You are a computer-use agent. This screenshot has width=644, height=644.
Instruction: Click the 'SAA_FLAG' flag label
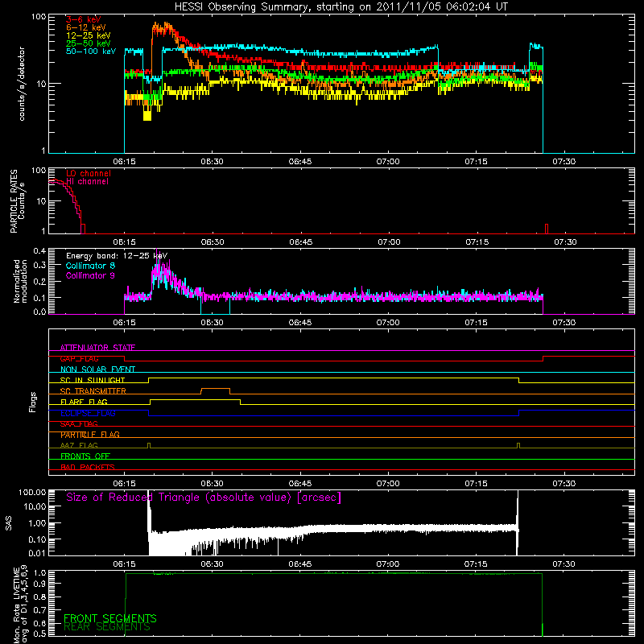(x=79, y=423)
